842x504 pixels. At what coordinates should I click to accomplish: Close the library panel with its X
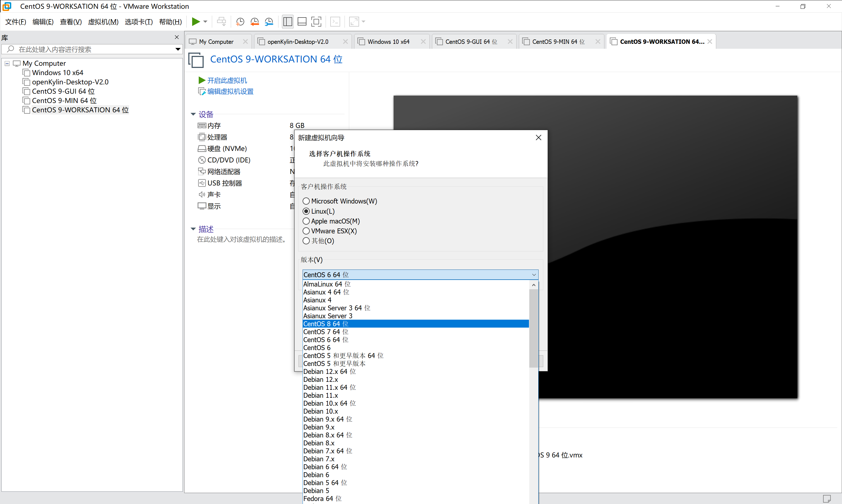[x=177, y=37]
